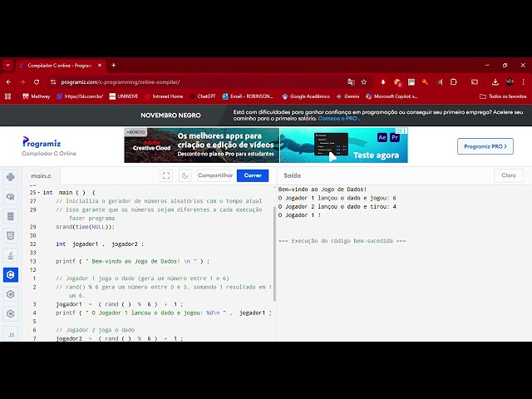532x399 pixels.
Task: Open the translate page icon
Action: click(351, 82)
